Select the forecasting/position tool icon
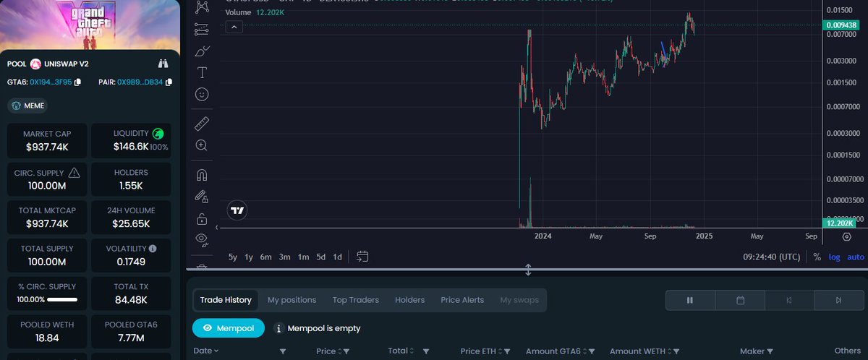The height and width of the screenshot is (360, 868). pos(202,29)
